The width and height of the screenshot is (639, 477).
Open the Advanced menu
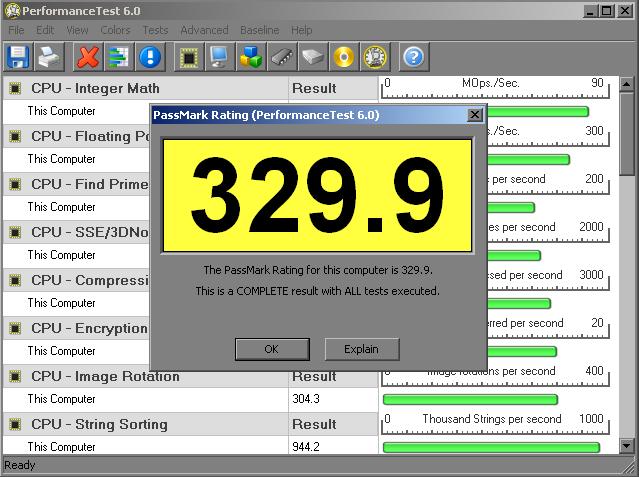[204, 30]
